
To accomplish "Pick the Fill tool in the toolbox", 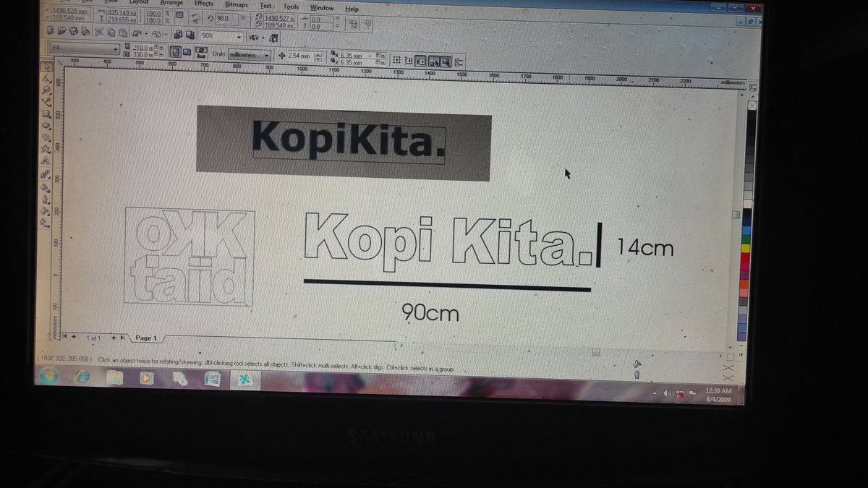I will coord(46,210).
